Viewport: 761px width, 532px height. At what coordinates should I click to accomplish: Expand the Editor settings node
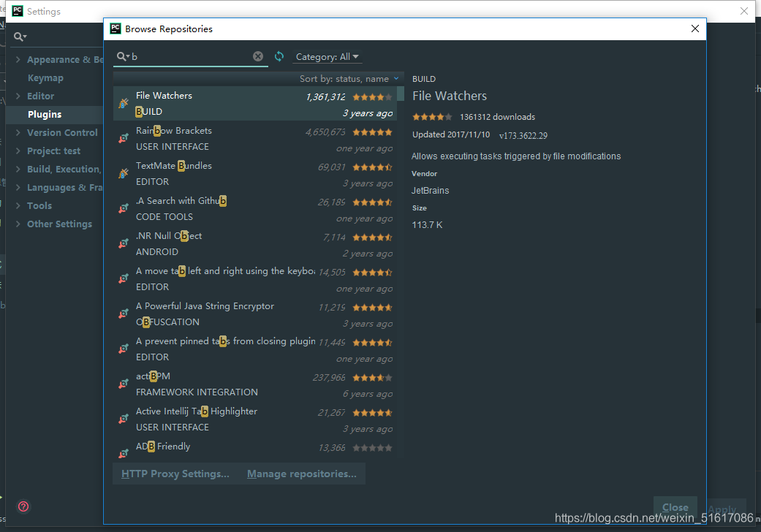tap(18, 96)
